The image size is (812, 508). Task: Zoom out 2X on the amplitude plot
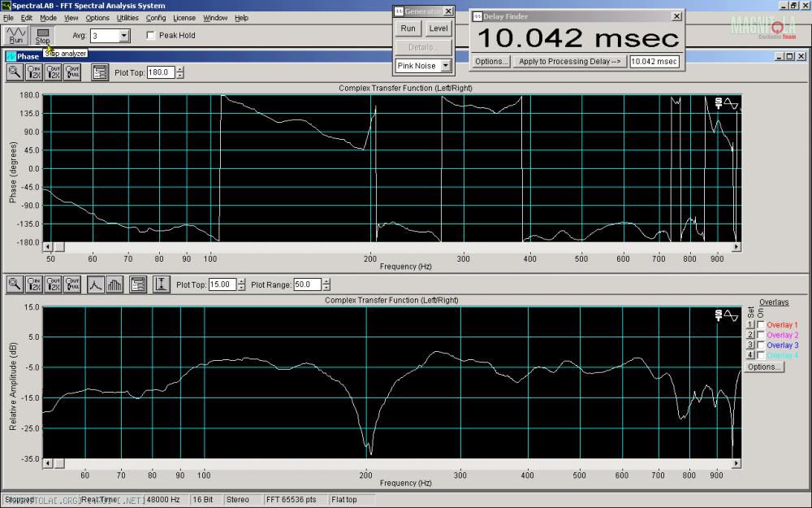click(x=54, y=284)
